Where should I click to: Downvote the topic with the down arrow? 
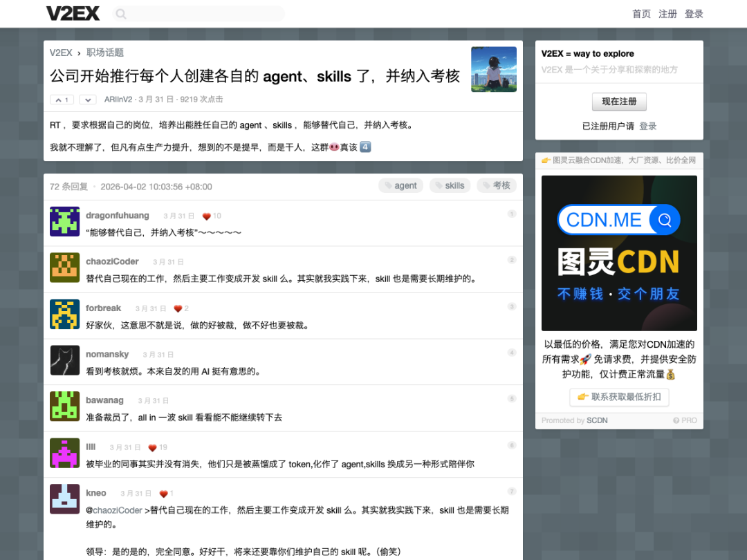87,99
